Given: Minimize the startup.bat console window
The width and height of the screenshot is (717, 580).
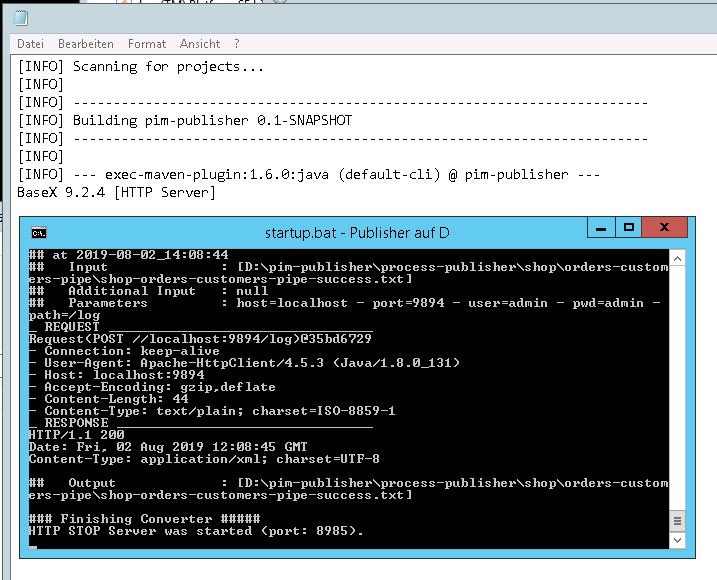Looking at the screenshot, I should [601, 228].
